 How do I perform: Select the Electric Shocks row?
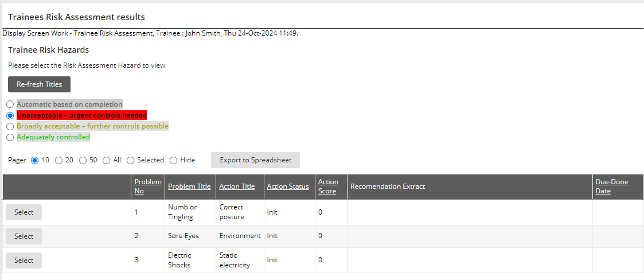pyautogui.click(x=24, y=260)
